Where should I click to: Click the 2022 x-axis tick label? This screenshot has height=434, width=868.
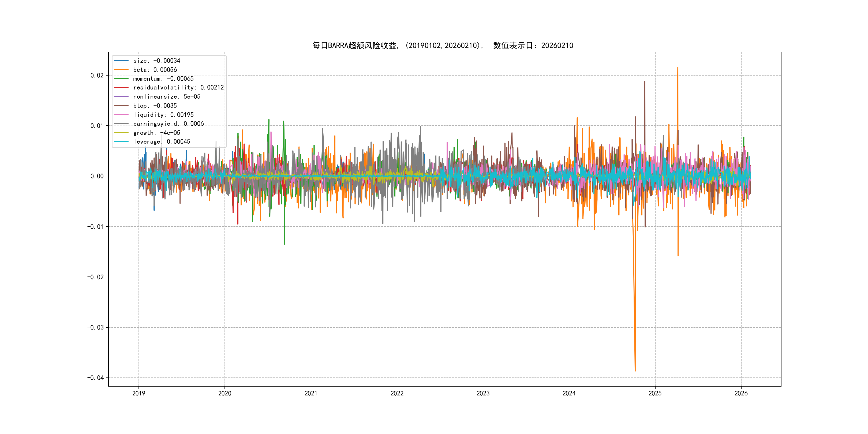[397, 393]
